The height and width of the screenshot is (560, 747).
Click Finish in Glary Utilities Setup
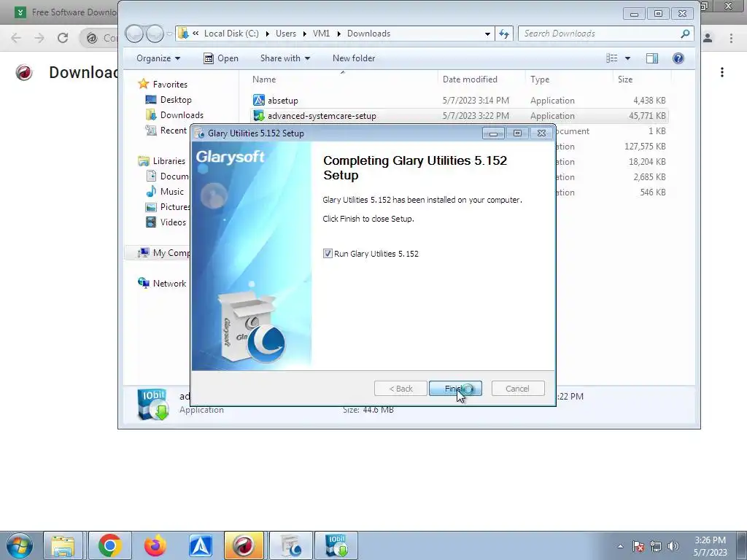click(455, 389)
